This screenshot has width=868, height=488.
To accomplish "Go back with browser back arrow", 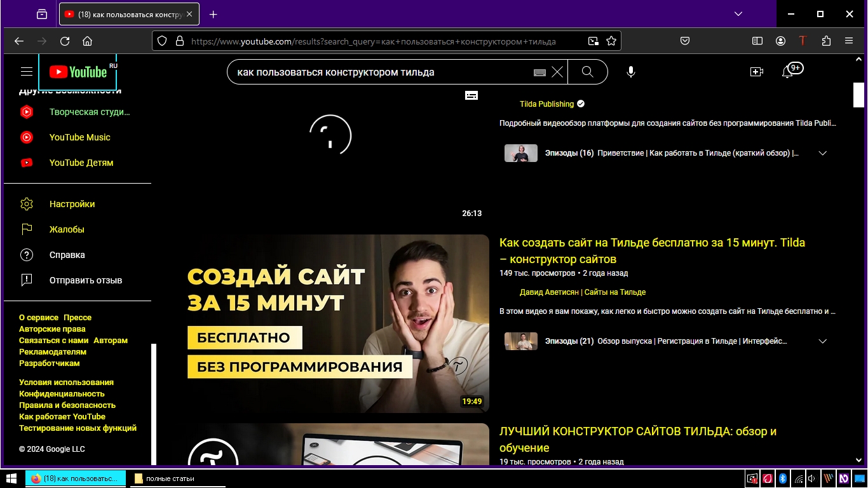I will (19, 41).
